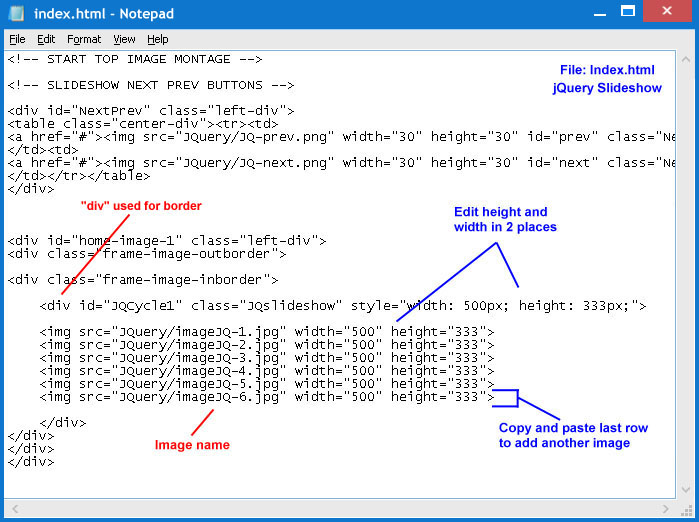Viewport: 699px width, 522px height.
Task: Open the View menu
Action: [124, 39]
